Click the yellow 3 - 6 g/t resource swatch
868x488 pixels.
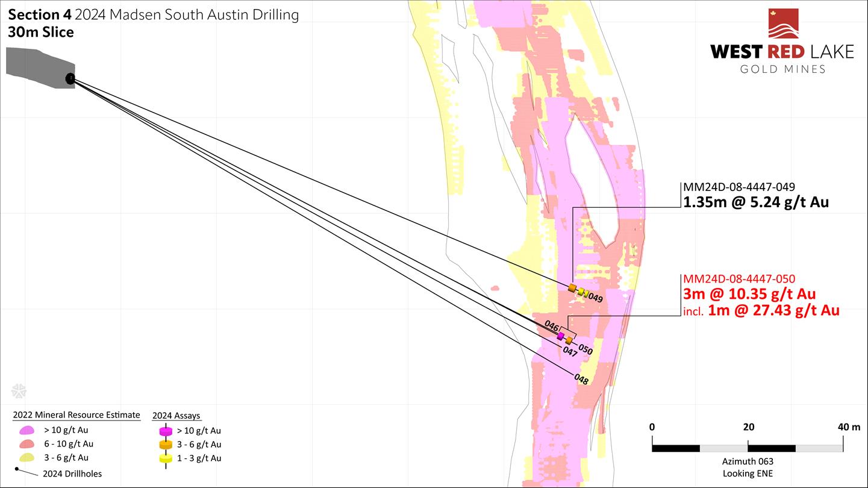pos(27,458)
